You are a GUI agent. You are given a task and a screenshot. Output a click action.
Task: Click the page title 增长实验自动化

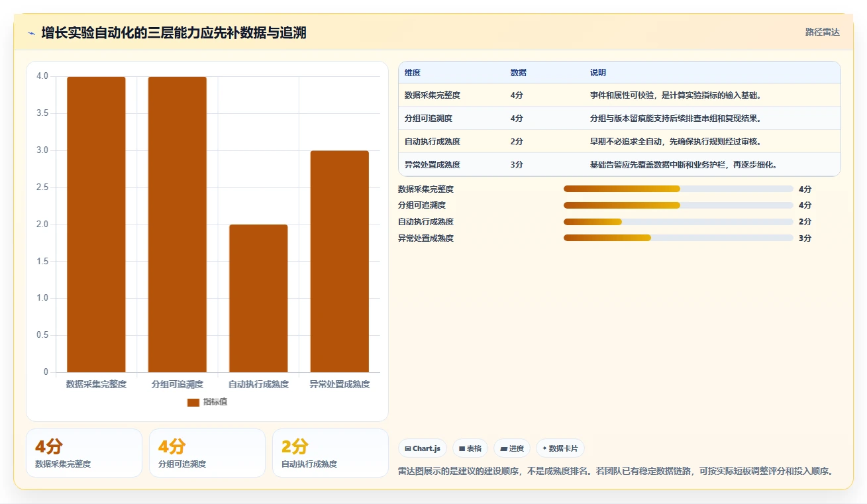tap(174, 32)
